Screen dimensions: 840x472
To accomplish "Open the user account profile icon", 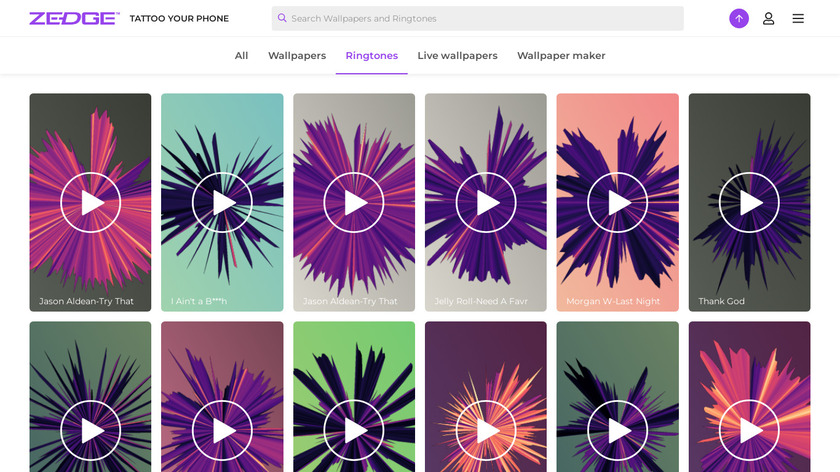I will 768,18.
